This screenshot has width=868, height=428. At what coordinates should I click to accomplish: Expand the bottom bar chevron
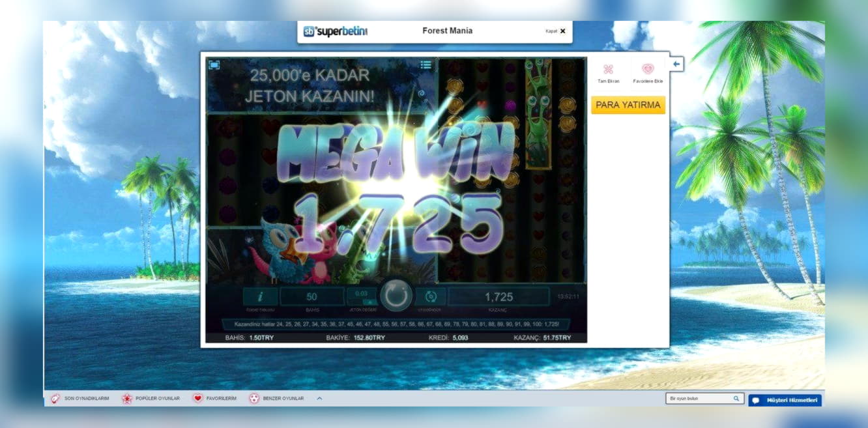click(x=319, y=398)
